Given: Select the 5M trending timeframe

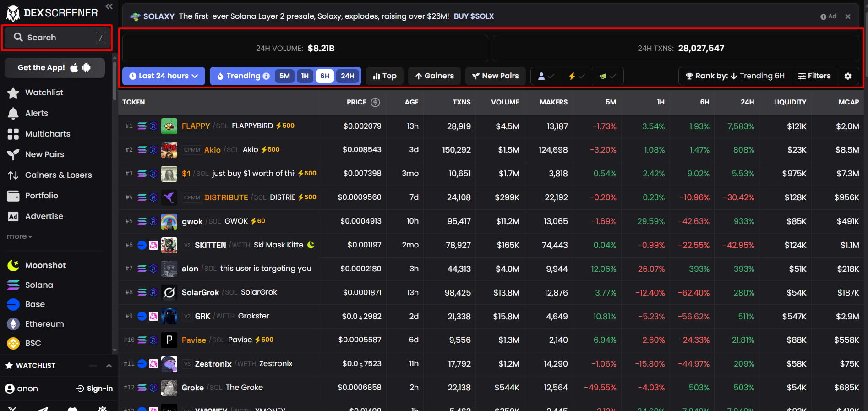Looking at the screenshot, I should click(285, 76).
